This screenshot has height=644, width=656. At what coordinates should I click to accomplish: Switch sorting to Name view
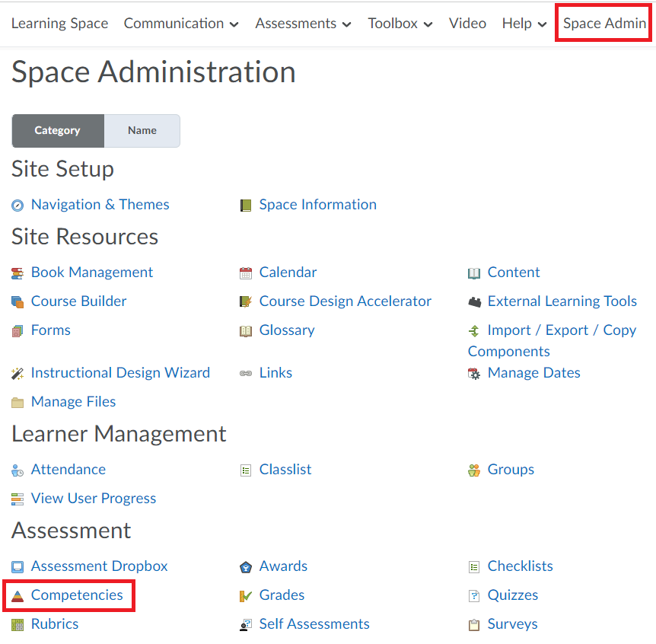pyautogui.click(x=142, y=131)
